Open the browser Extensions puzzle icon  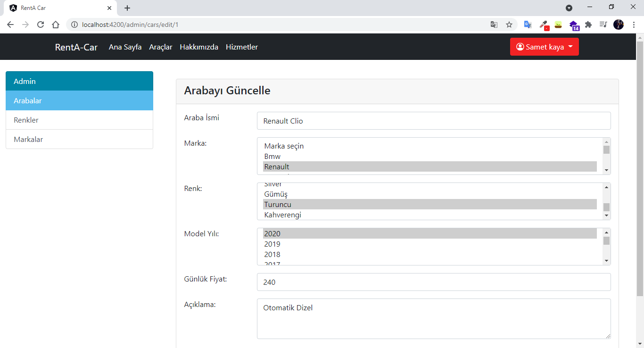point(588,25)
